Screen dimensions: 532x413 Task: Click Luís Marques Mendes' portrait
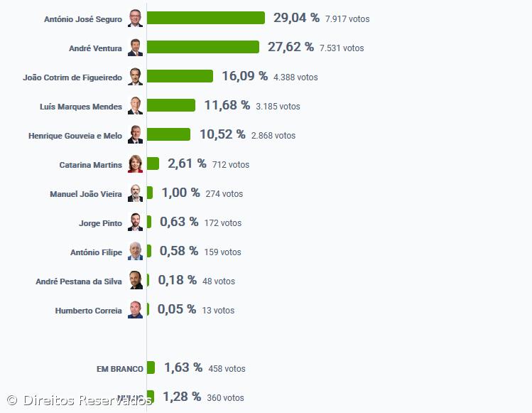click(x=135, y=106)
